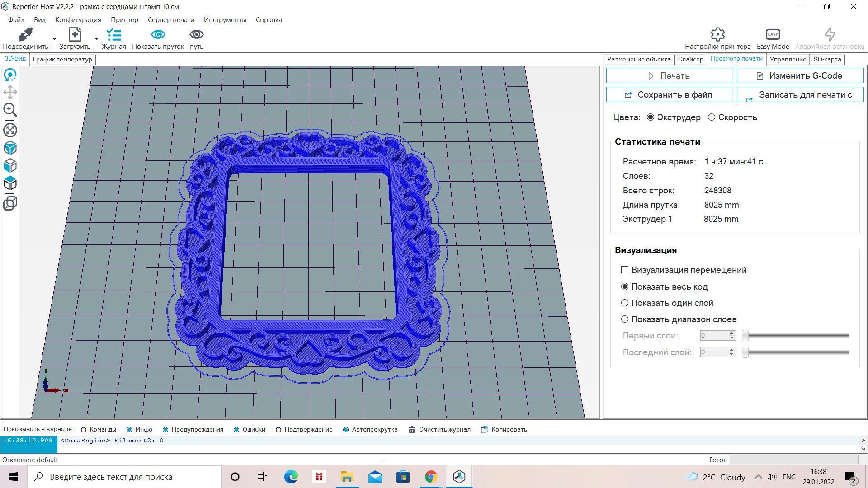Open the Конфигурация menu

click(x=78, y=20)
